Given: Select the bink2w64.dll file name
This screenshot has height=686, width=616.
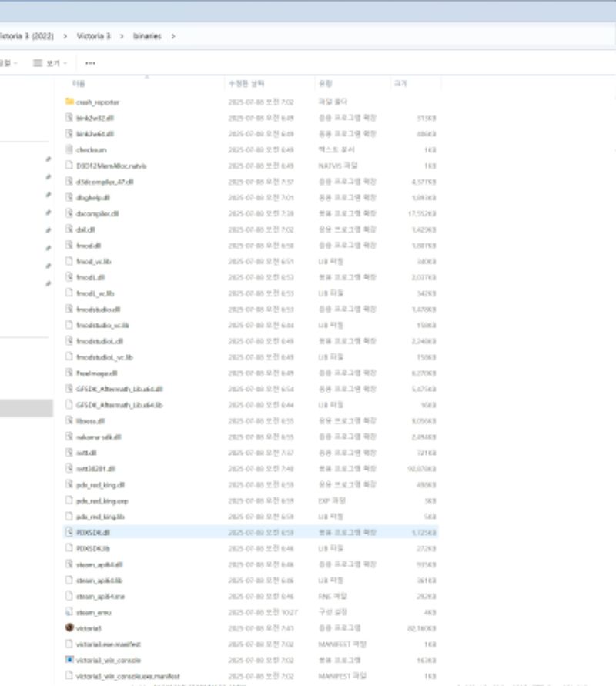Looking at the screenshot, I should click(x=95, y=134).
